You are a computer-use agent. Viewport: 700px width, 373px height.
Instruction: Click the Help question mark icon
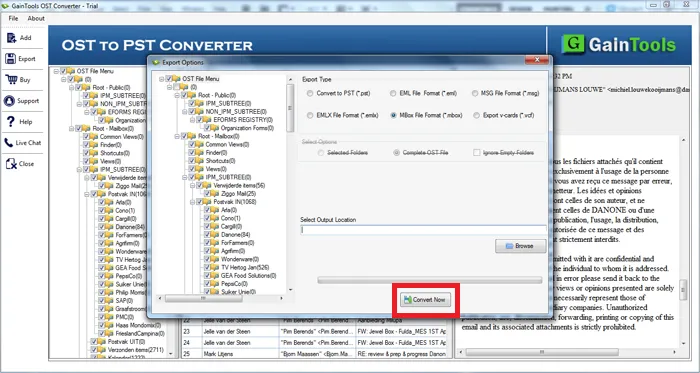click(x=11, y=121)
